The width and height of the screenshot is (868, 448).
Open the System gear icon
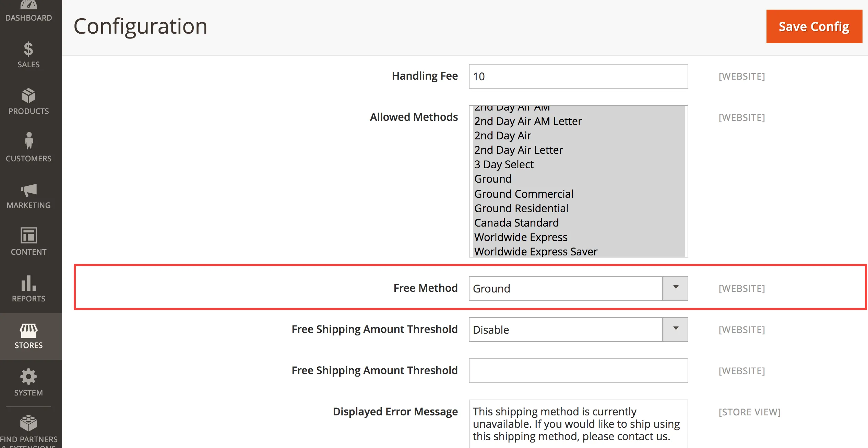pos(28,377)
